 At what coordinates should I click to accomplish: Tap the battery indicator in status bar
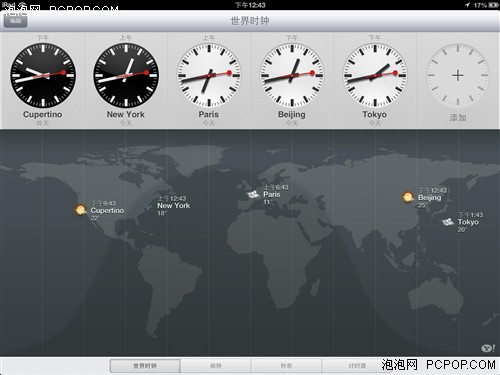pyautogui.click(x=493, y=5)
